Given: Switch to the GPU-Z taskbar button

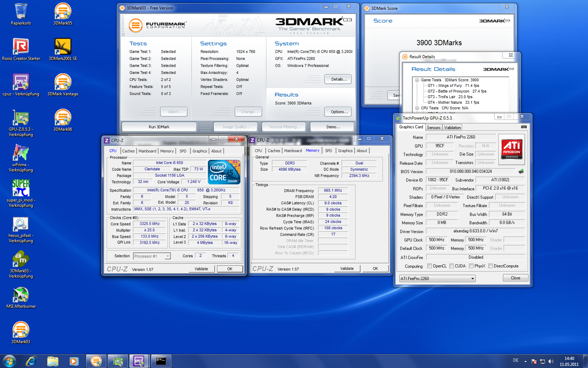Looking at the screenshot, I should click(118, 361).
